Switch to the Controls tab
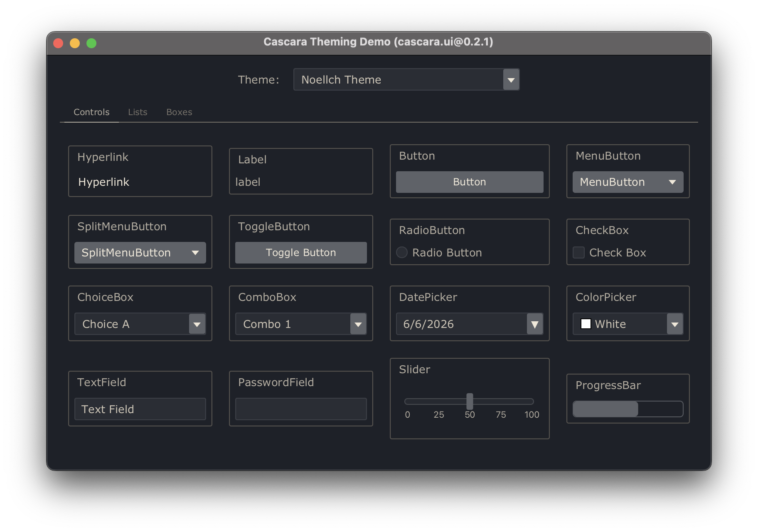Viewport: 758px width, 532px height. 91,112
